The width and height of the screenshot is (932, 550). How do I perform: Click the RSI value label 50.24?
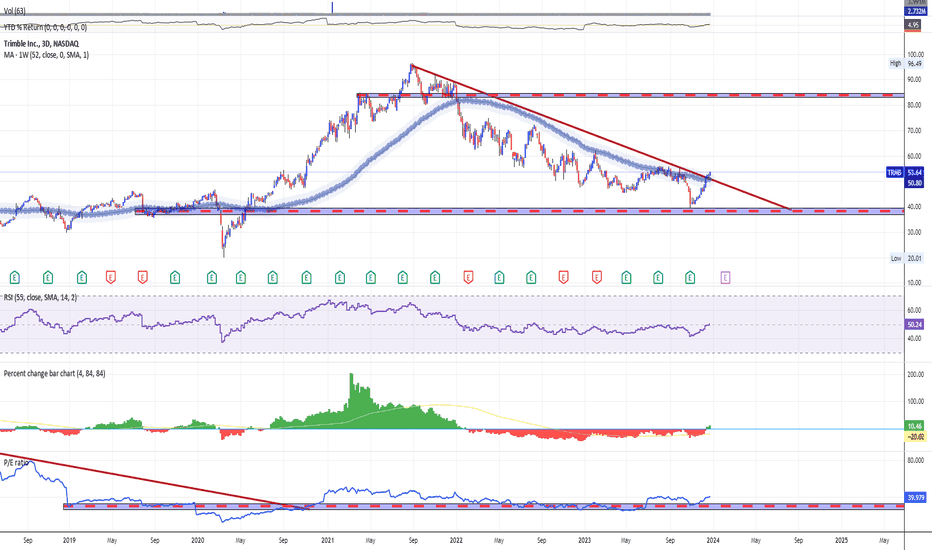pos(915,325)
